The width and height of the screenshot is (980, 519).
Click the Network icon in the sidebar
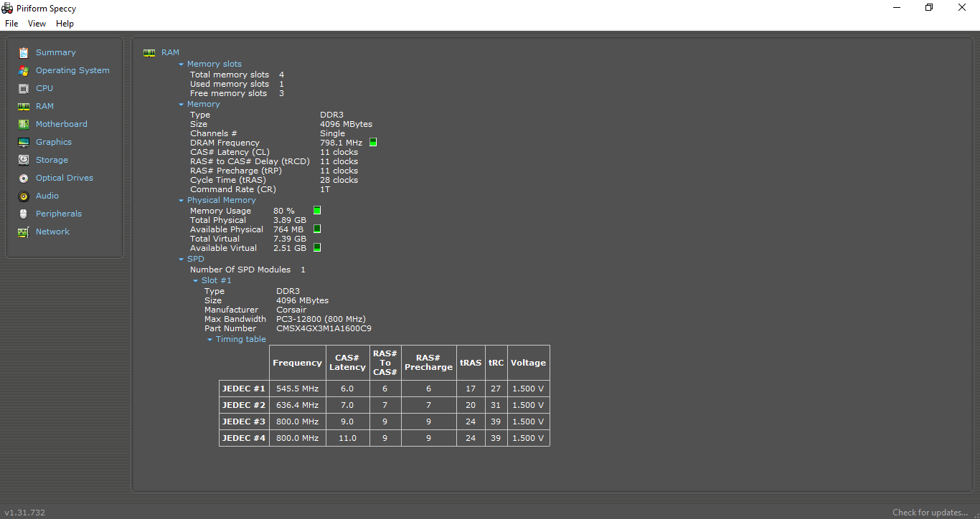pyautogui.click(x=24, y=232)
